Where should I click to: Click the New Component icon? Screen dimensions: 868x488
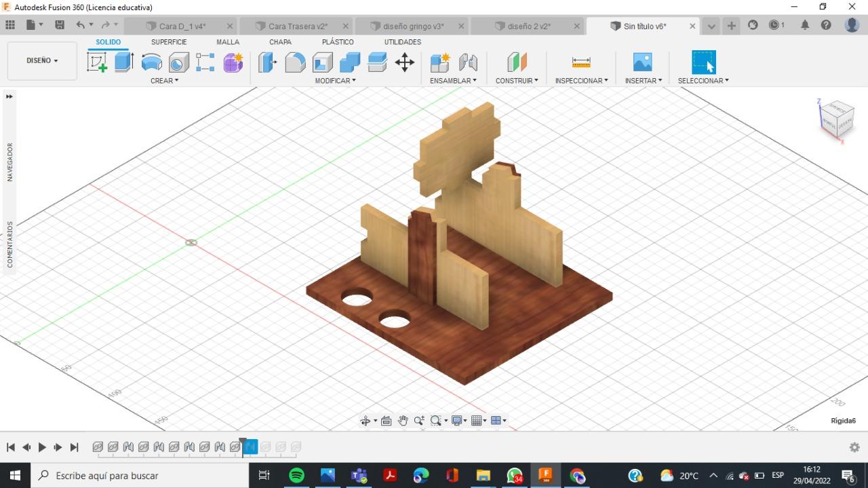(x=440, y=62)
